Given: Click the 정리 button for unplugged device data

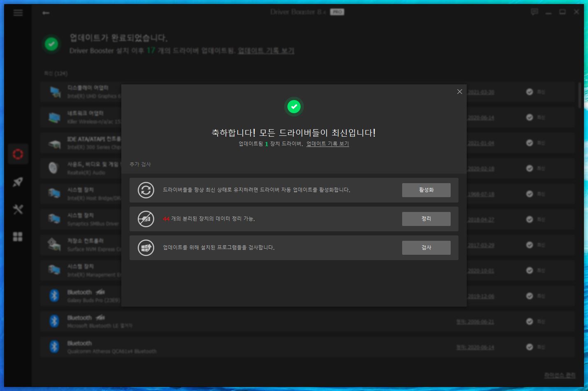Looking at the screenshot, I should pos(426,219).
